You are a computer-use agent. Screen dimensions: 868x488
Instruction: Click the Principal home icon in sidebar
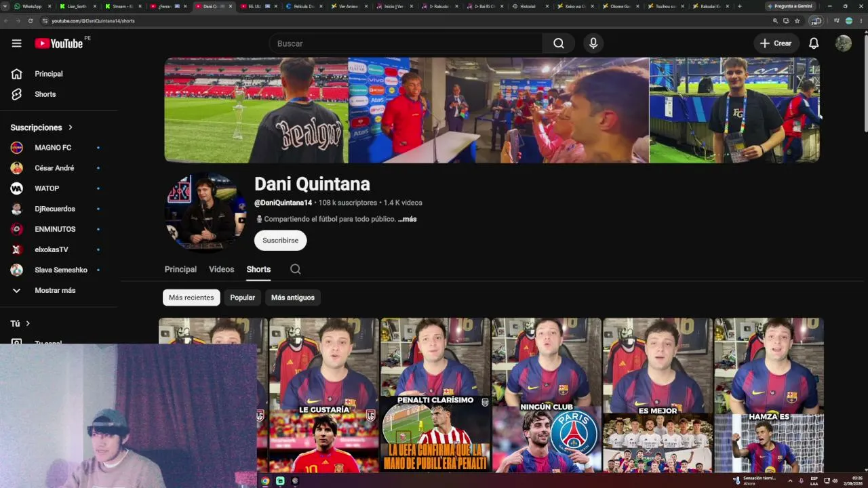(17, 74)
